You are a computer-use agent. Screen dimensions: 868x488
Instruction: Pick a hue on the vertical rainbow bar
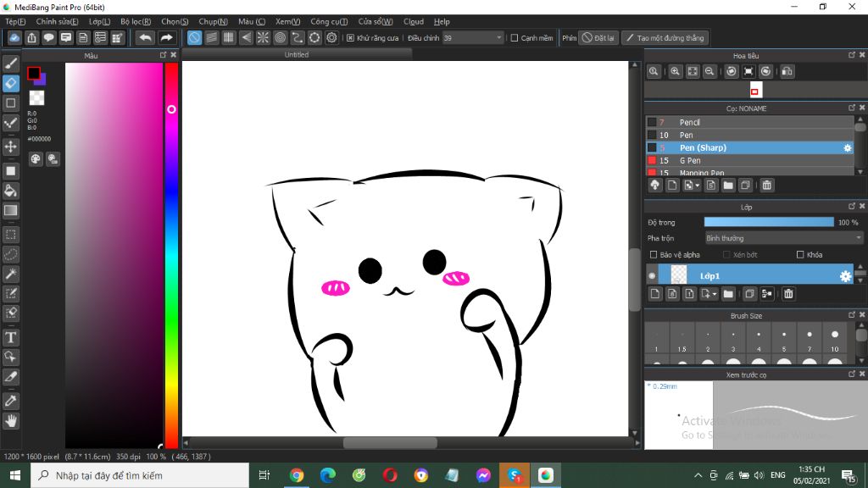click(x=171, y=254)
